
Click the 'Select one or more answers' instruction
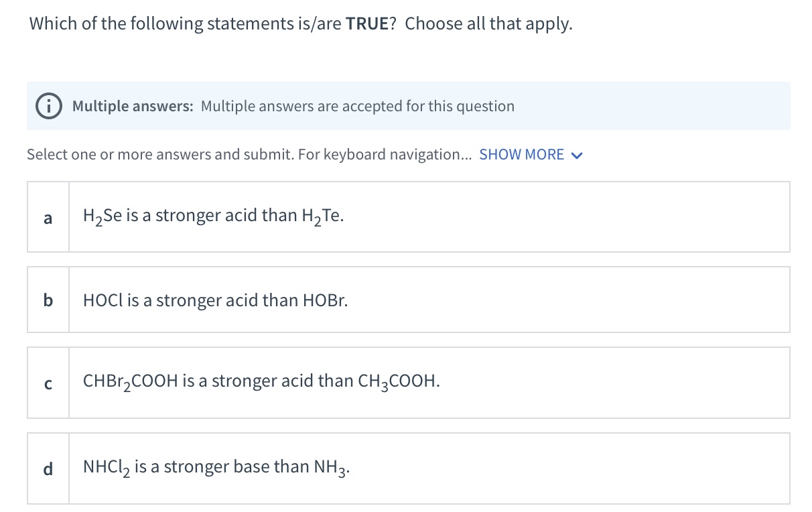[x=249, y=155]
